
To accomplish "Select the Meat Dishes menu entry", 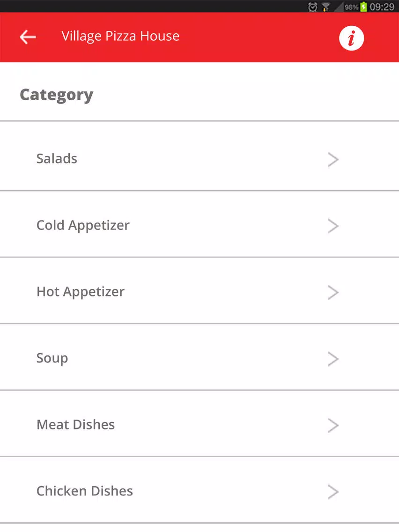I will [x=199, y=424].
